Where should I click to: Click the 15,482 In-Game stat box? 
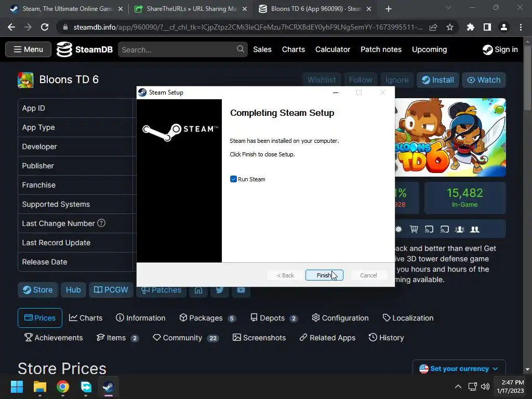pyautogui.click(x=465, y=198)
